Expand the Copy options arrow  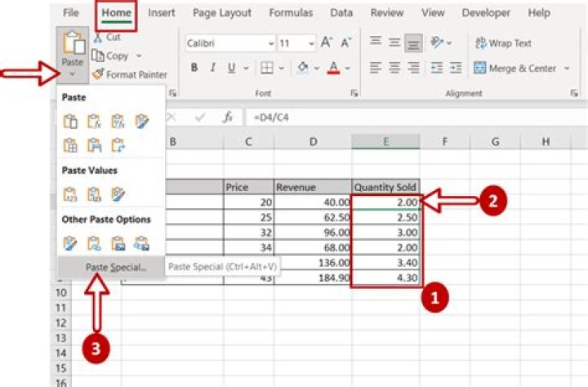pyautogui.click(x=139, y=56)
